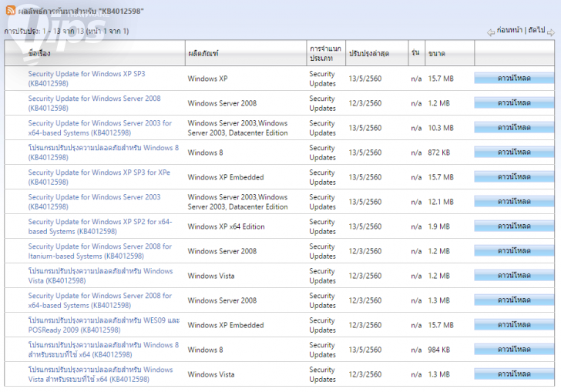
Task: Open Windows XP SP3 for XPe update link
Action: pos(99,177)
